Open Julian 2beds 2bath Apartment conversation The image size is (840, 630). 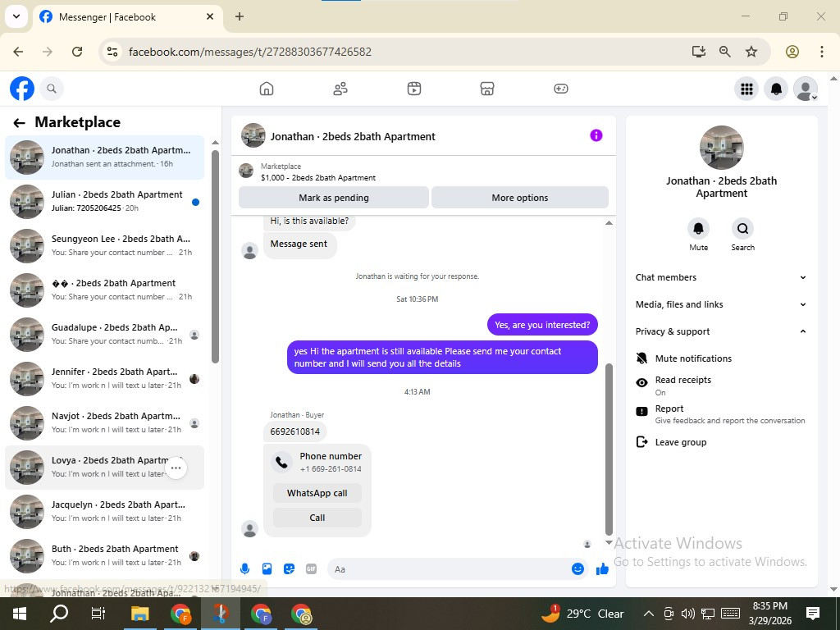pos(104,202)
